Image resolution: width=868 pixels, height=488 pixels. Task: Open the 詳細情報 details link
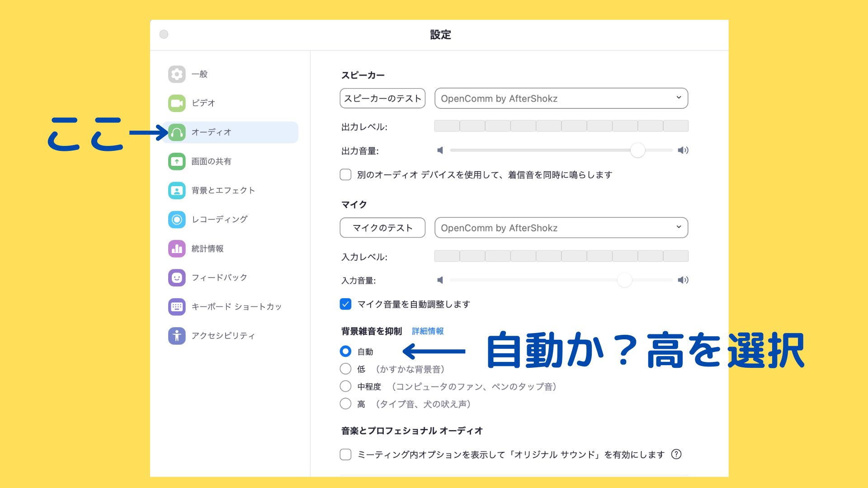[x=428, y=331]
